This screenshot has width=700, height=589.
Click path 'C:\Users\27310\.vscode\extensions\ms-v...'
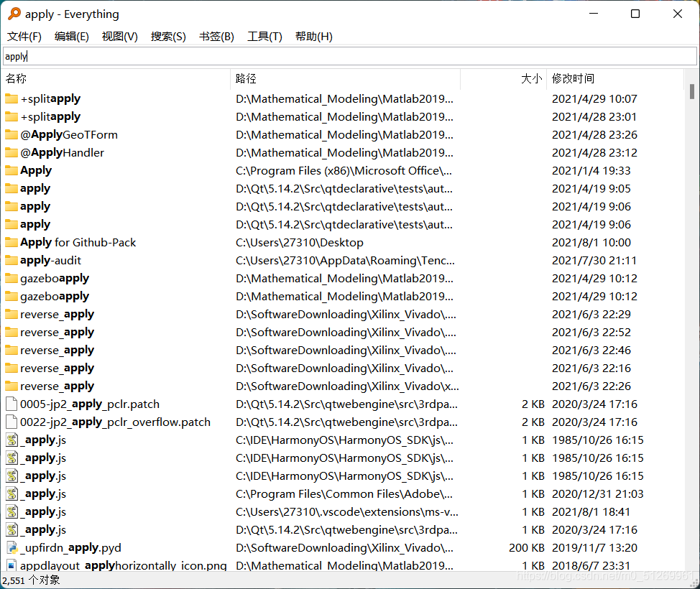(347, 511)
